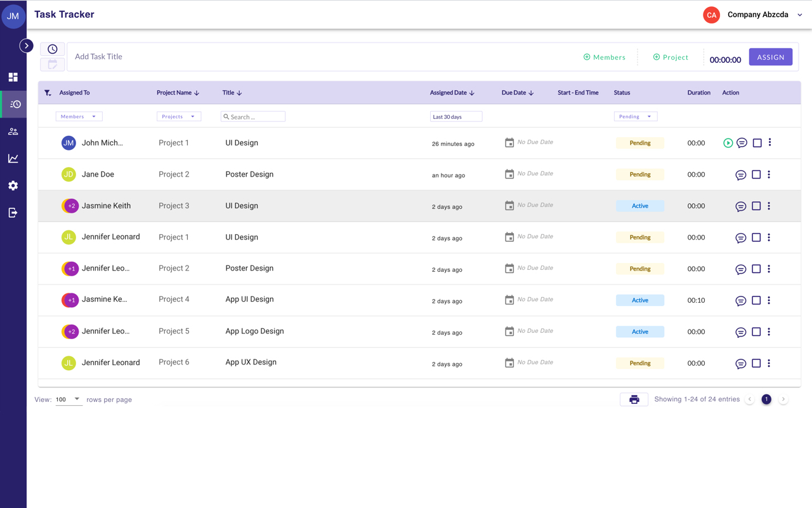Screen dimensions: 812x508
Task: Open the reports chart icon in sidebar
Action: tap(13, 159)
